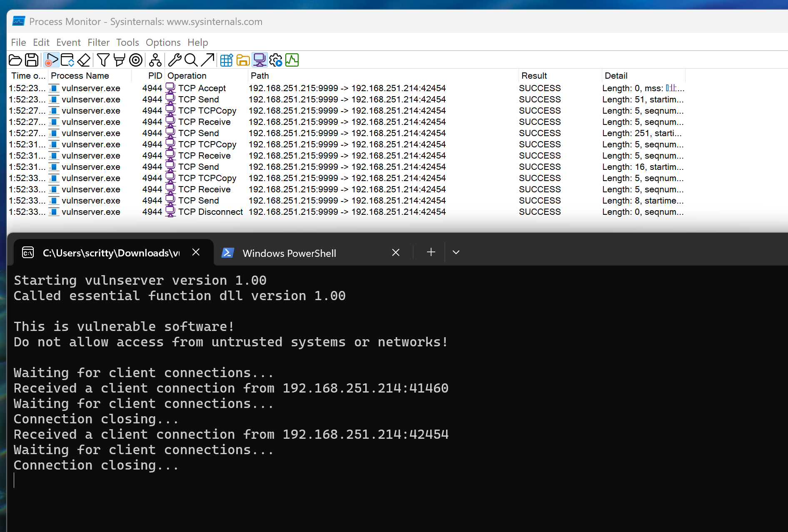Open the Tools menu

click(127, 42)
